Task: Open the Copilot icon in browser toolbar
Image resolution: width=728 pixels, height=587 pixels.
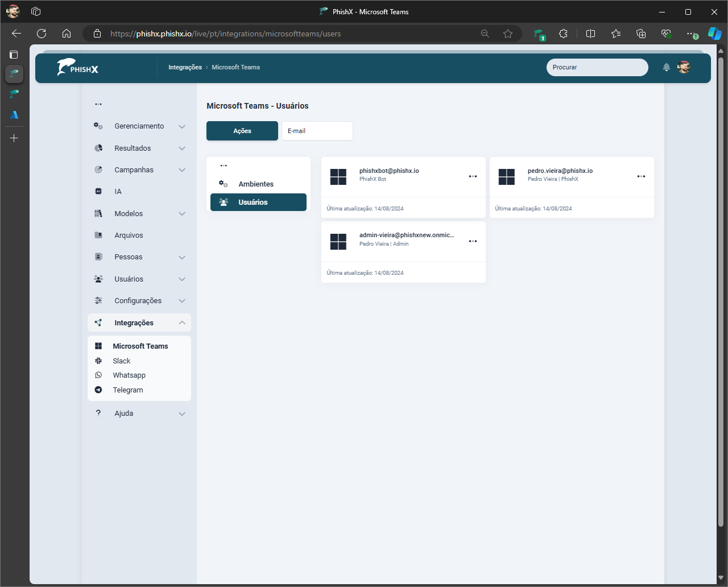Action: [x=714, y=34]
